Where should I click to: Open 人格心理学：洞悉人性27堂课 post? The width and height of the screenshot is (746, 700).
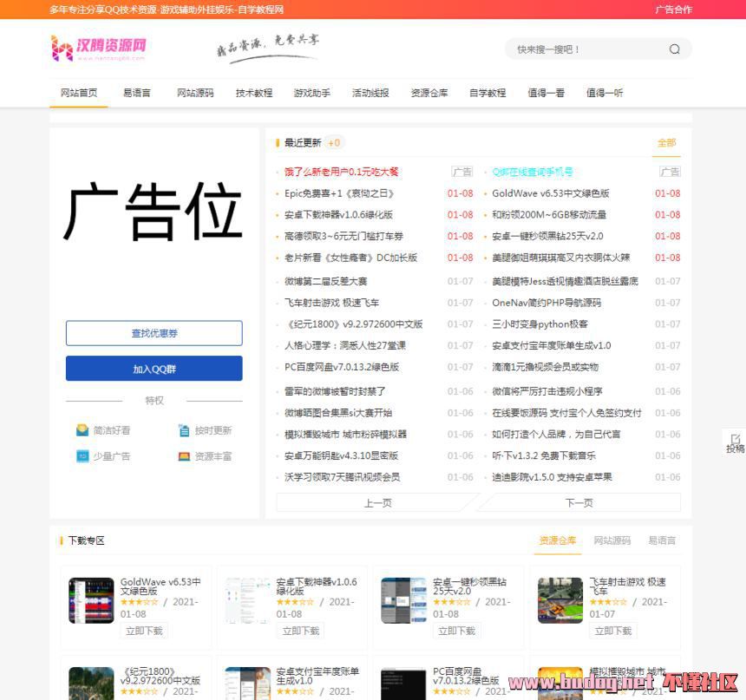[345, 345]
